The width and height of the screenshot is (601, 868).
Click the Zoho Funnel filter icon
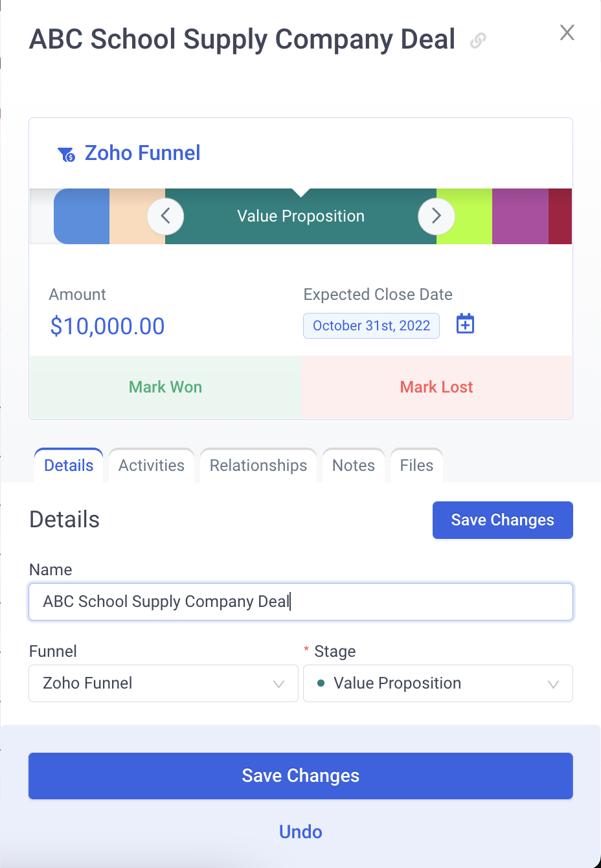click(x=66, y=154)
